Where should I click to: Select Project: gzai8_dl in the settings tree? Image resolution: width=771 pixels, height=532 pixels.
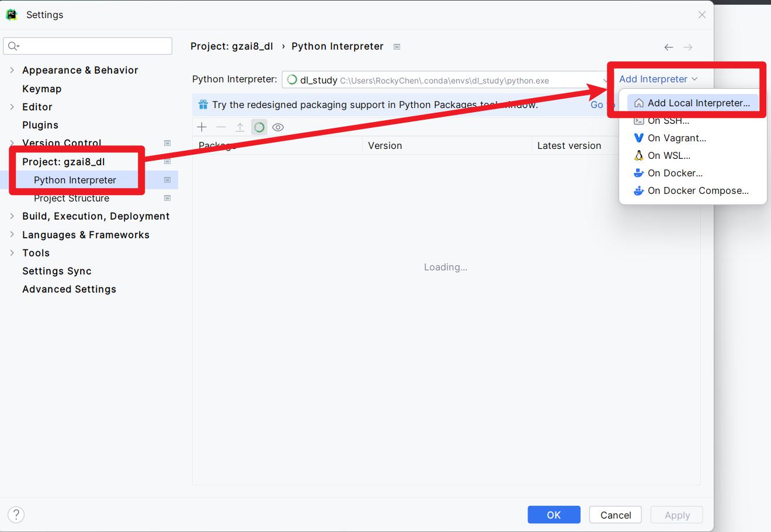pos(64,162)
